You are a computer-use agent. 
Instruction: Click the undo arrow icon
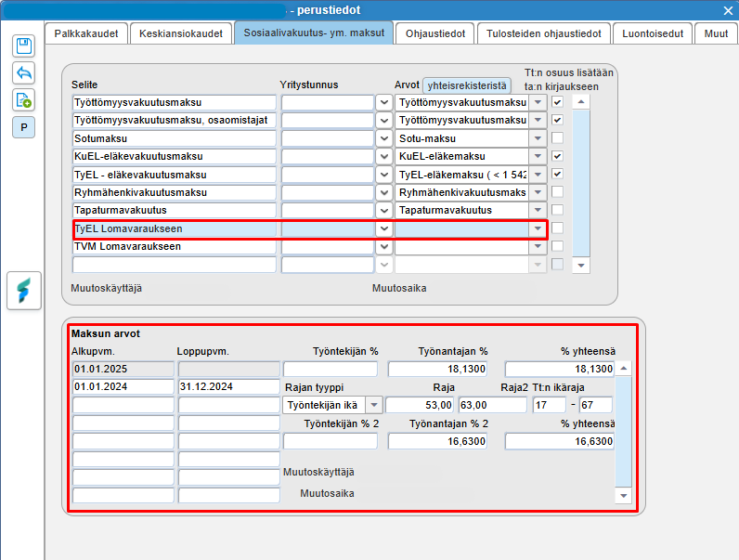tap(23, 73)
